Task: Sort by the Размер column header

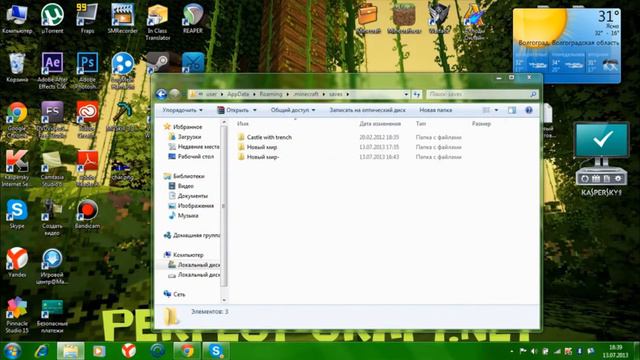Action: pos(481,124)
